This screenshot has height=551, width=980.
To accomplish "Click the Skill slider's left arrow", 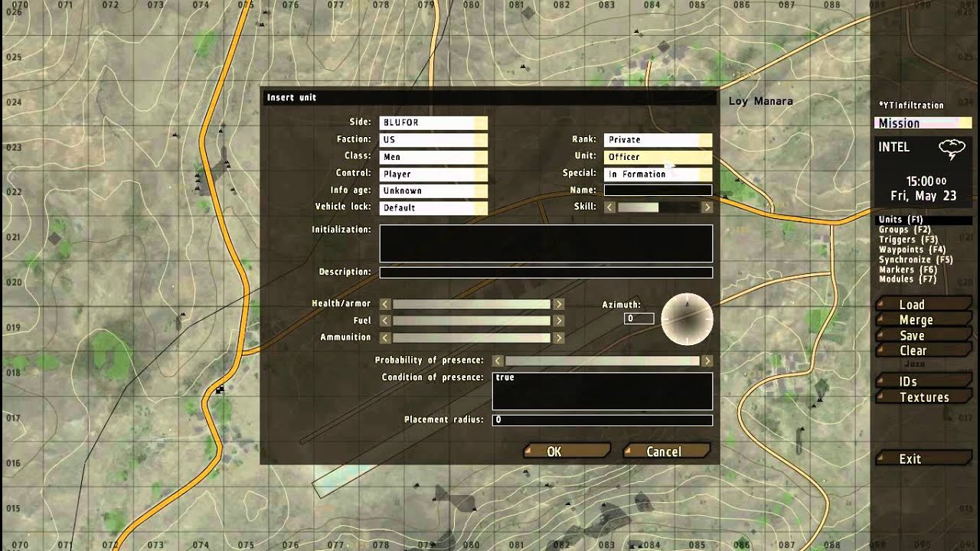I will tap(609, 207).
